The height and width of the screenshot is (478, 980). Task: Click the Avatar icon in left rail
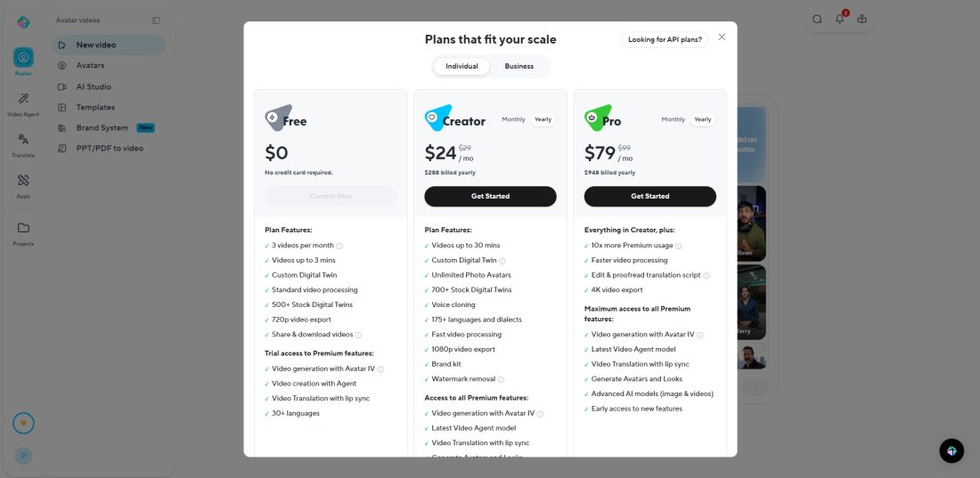click(23, 58)
